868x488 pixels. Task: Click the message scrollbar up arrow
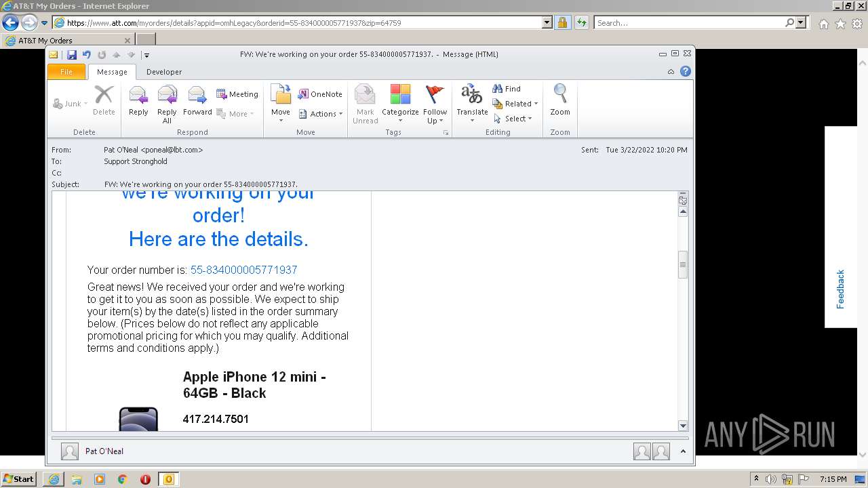[683, 211]
